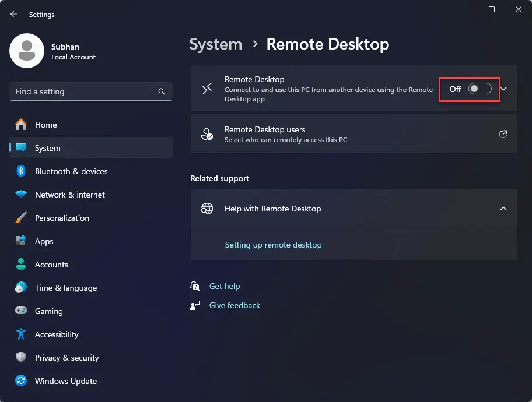Click the Related support heading
This screenshot has width=532, height=402.
(x=219, y=178)
